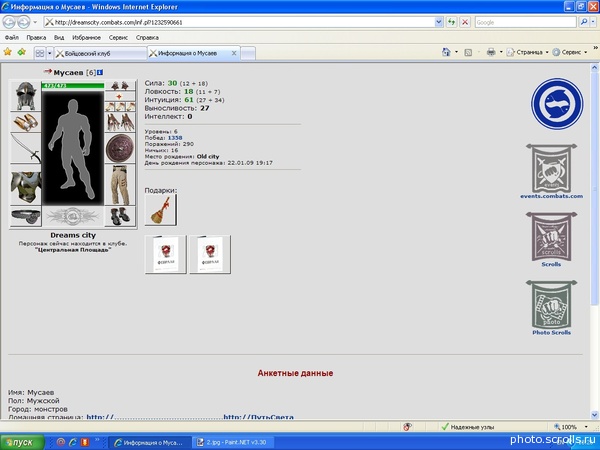Click the victories count 1358 link
Screen dimensions: 600x450
(x=175, y=138)
